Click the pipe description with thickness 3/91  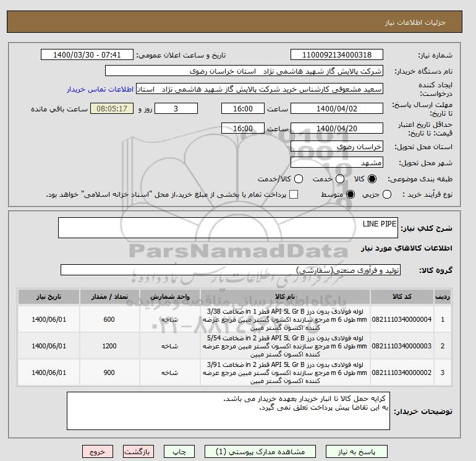point(285,373)
